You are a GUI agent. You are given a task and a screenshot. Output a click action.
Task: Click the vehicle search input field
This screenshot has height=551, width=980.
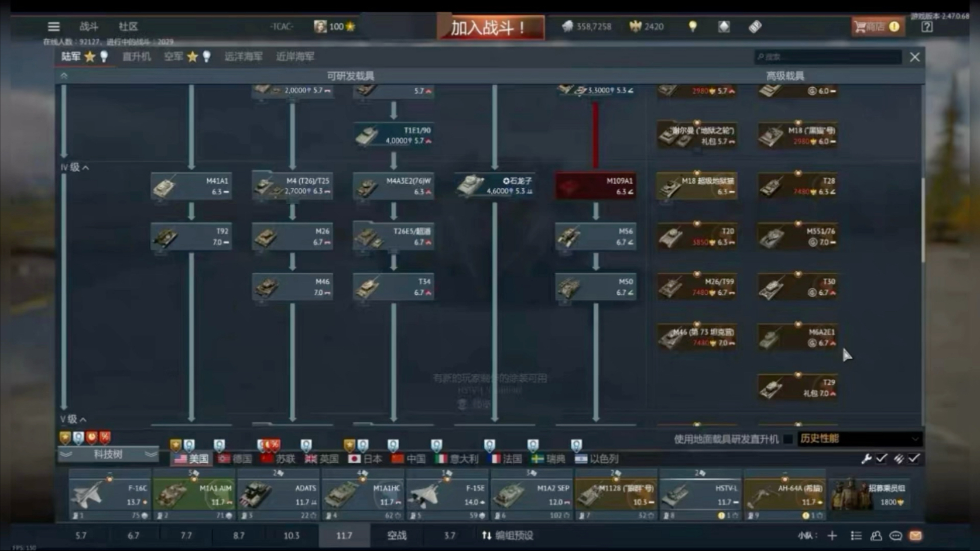828,57
